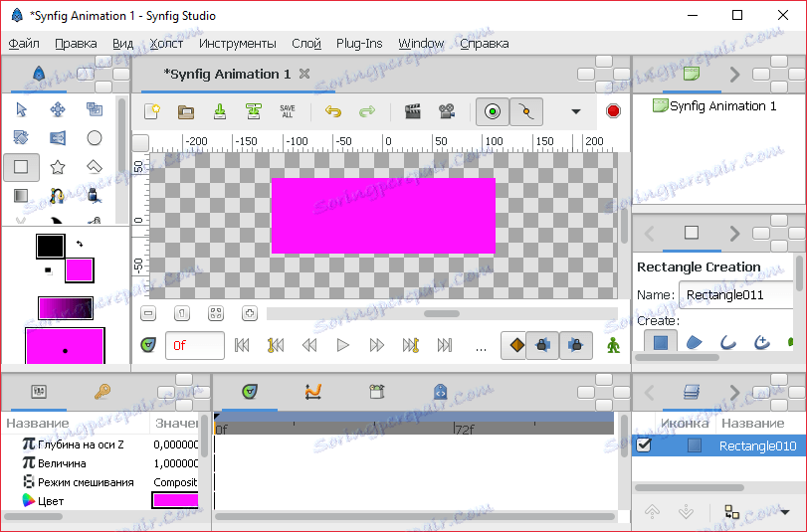Select the Scale tool in toolbox
The image size is (807, 532).
pyautogui.click(x=95, y=109)
